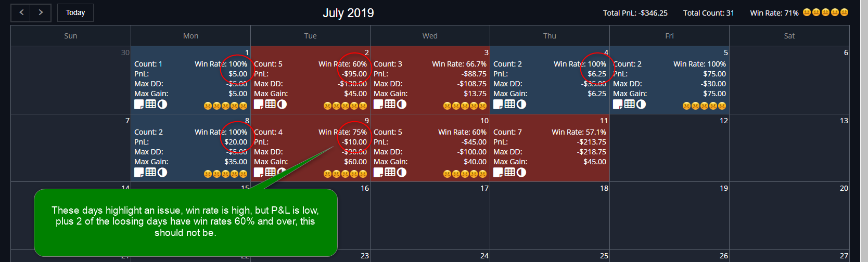The image size is (868, 262).
Task: Click the Total PnL summary text
Action: click(635, 13)
